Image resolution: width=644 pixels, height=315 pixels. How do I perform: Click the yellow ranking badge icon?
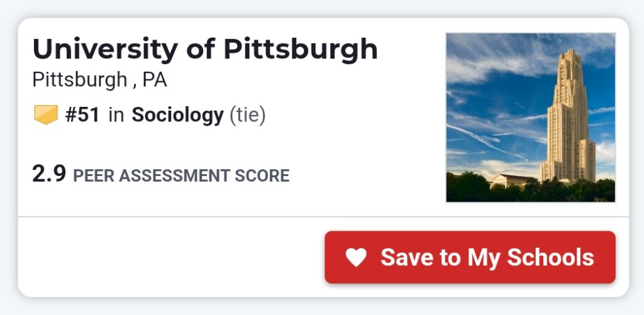(x=45, y=115)
